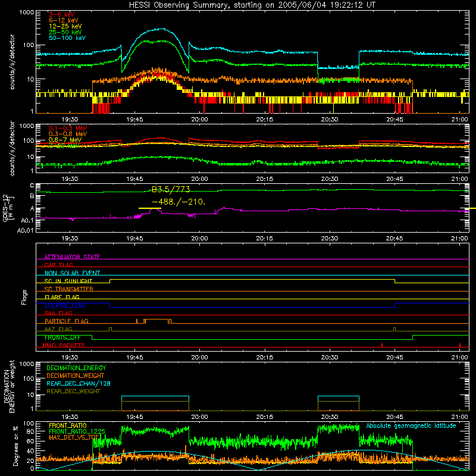476x476 pixels.
Task: Select the 25-50 keV legend label
Action: pyautogui.click(x=65, y=32)
